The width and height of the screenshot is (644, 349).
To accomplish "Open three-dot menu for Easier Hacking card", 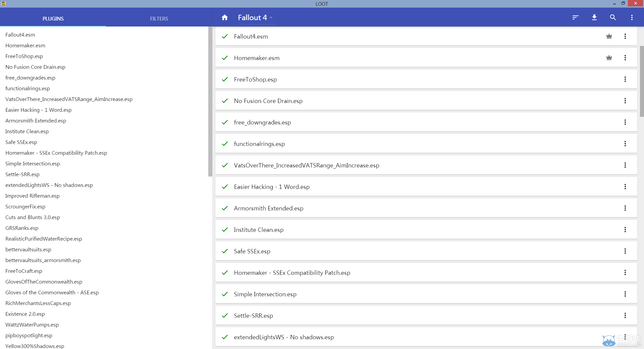I will click(625, 187).
